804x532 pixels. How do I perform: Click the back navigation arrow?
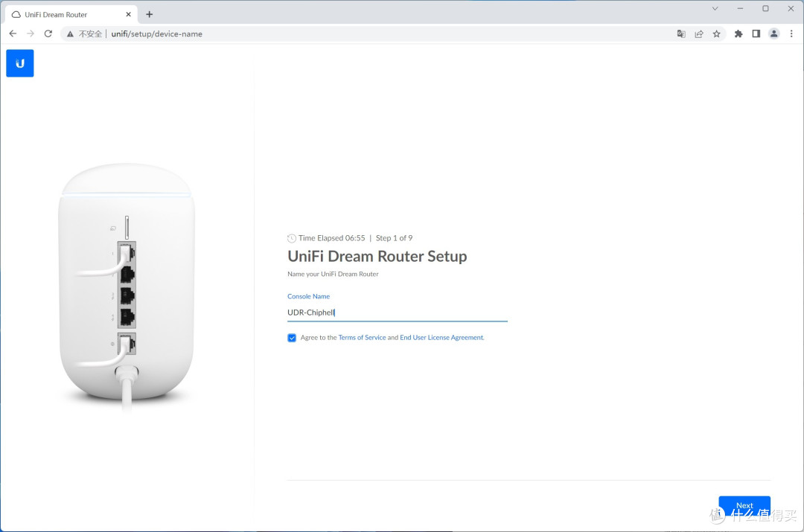(x=12, y=33)
